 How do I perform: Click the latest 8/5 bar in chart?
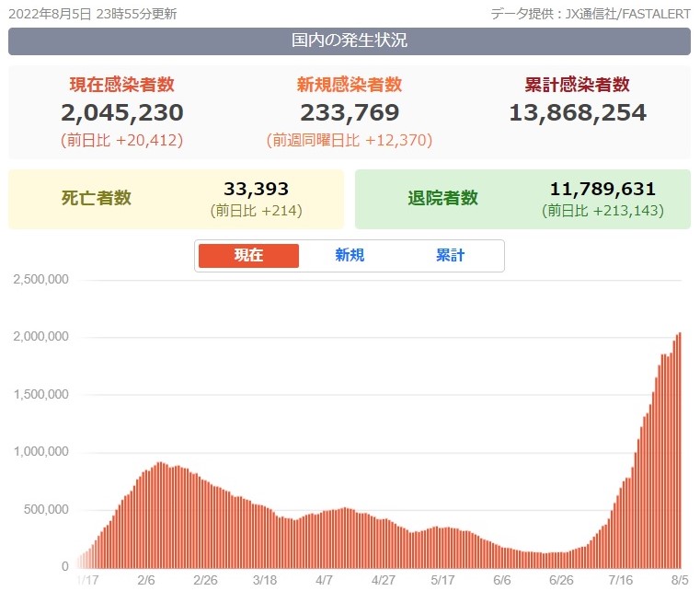[680, 450]
